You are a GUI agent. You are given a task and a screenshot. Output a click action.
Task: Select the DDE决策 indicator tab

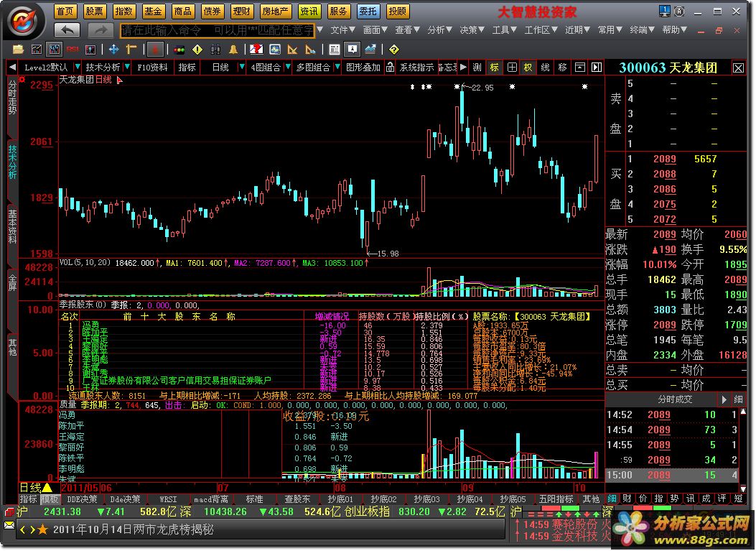point(82,499)
